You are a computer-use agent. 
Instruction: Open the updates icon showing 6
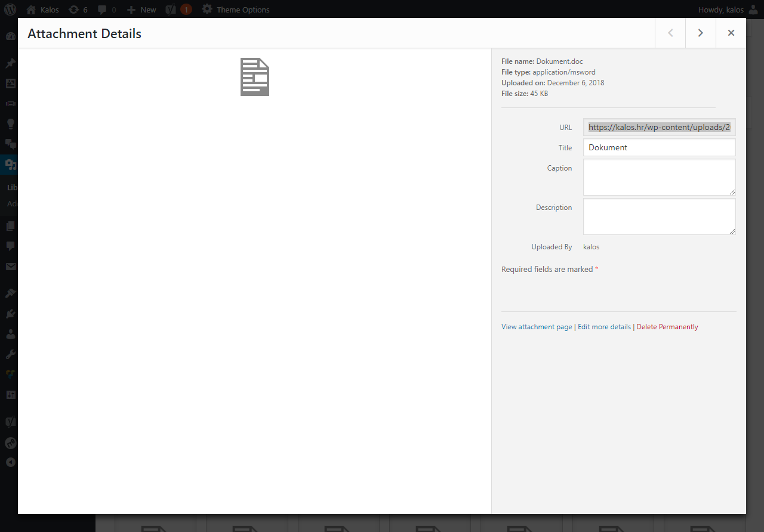(x=78, y=10)
